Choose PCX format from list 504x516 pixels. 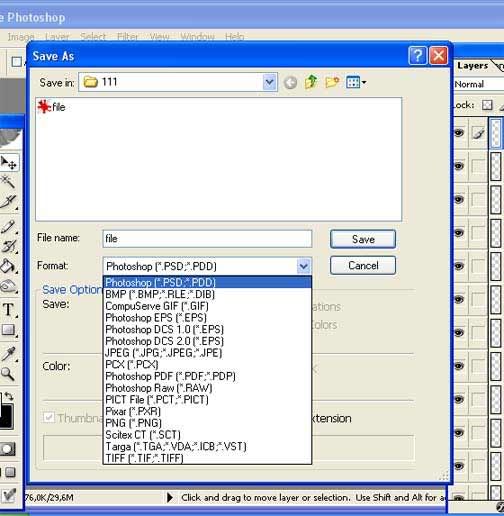pos(207,364)
